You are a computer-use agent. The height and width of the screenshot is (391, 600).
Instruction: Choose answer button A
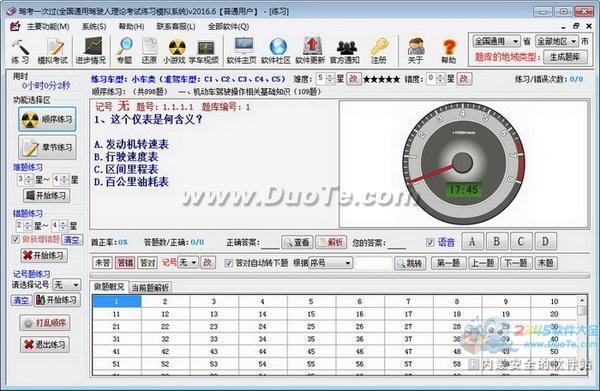tap(473, 242)
